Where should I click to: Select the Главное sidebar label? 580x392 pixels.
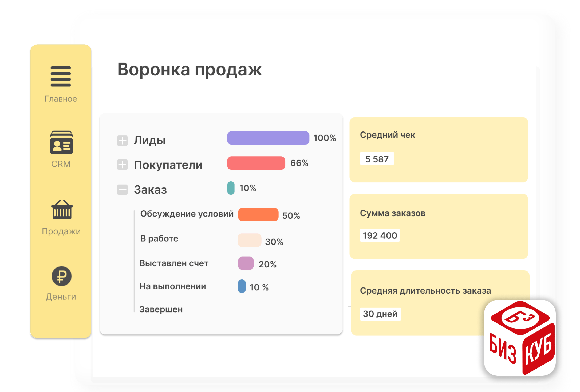pyautogui.click(x=61, y=99)
